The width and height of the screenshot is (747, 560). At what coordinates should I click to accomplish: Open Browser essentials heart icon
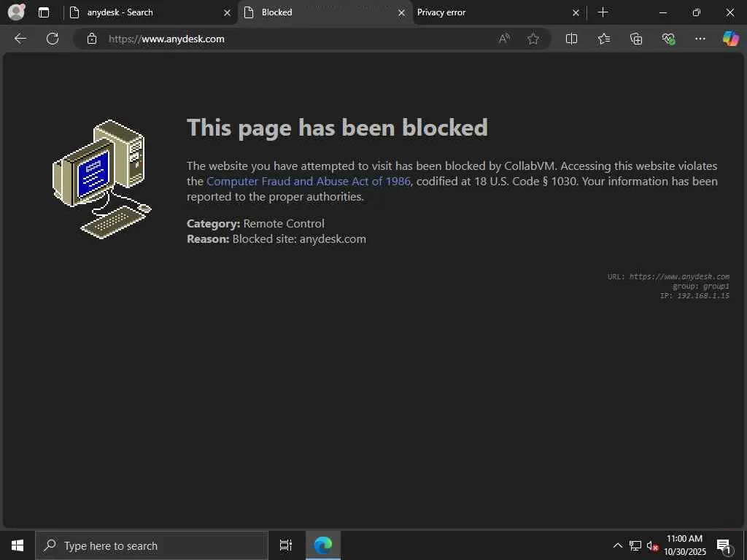668,39
